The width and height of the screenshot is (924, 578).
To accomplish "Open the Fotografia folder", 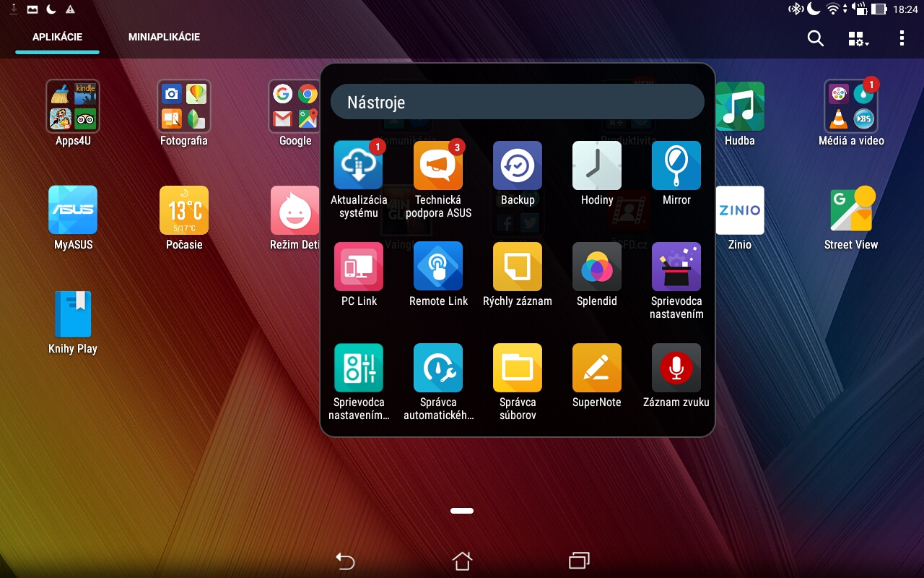I will [x=184, y=106].
